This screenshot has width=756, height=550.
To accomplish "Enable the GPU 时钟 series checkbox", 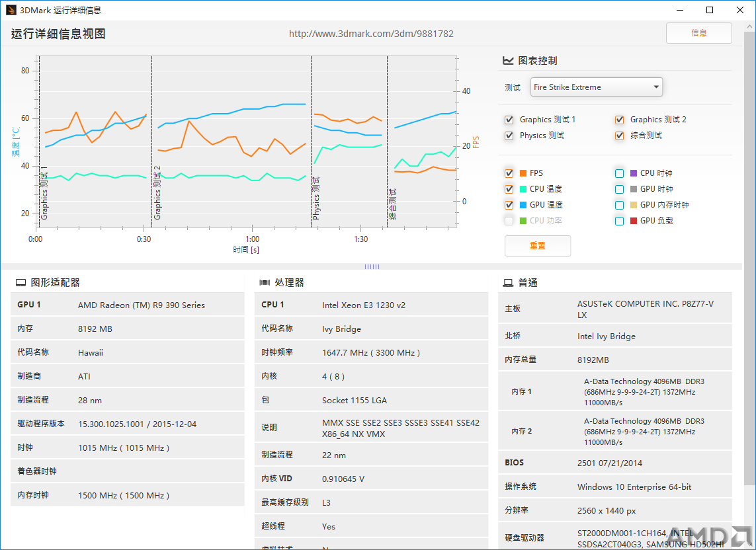I will pos(620,189).
